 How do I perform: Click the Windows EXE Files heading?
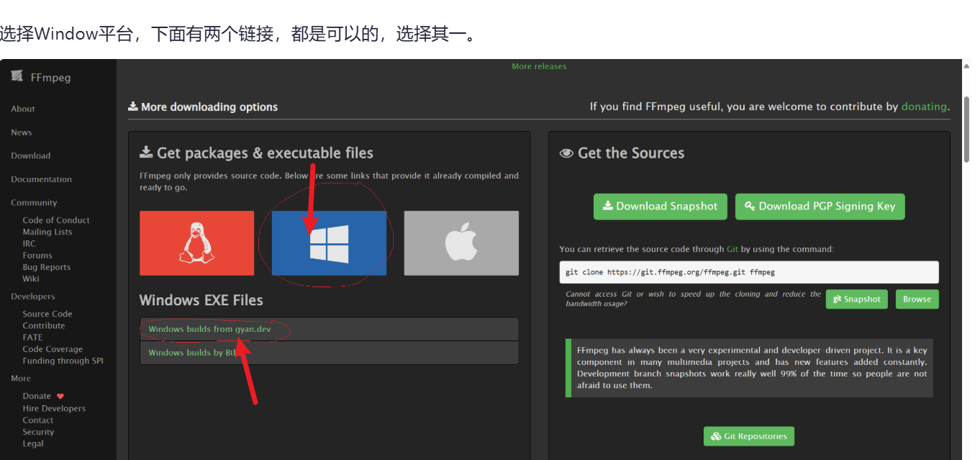click(x=201, y=300)
